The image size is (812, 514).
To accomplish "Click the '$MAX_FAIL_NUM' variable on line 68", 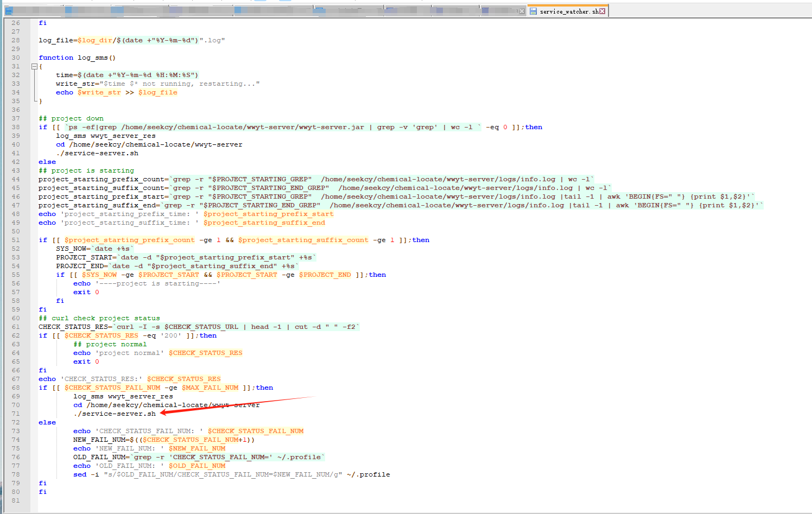I will 210,388.
